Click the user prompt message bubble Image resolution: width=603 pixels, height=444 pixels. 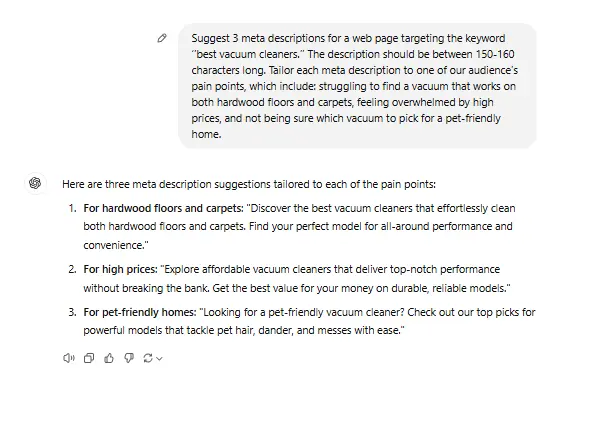point(357,85)
